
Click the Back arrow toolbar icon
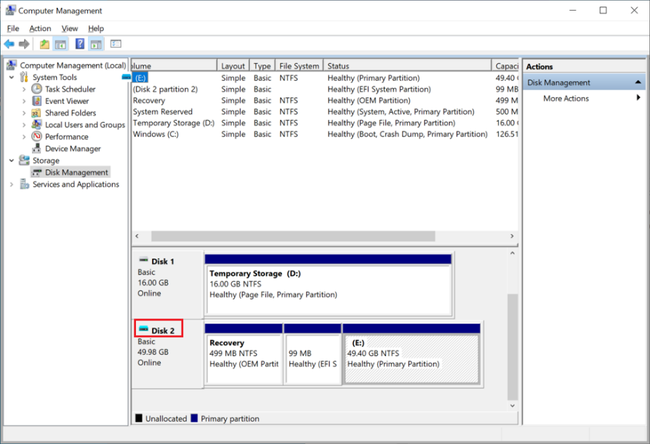coord(9,44)
